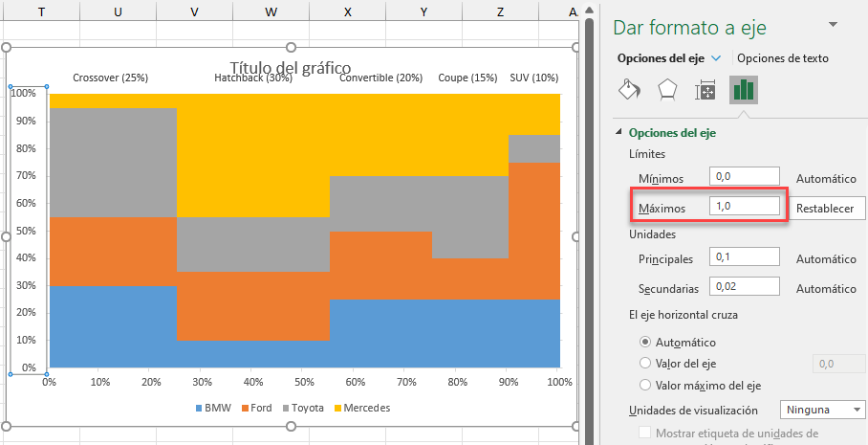Viewport: 868px width, 445px height.
Task: Click the bottom-left chart resize handle
Action: (7, 426)
